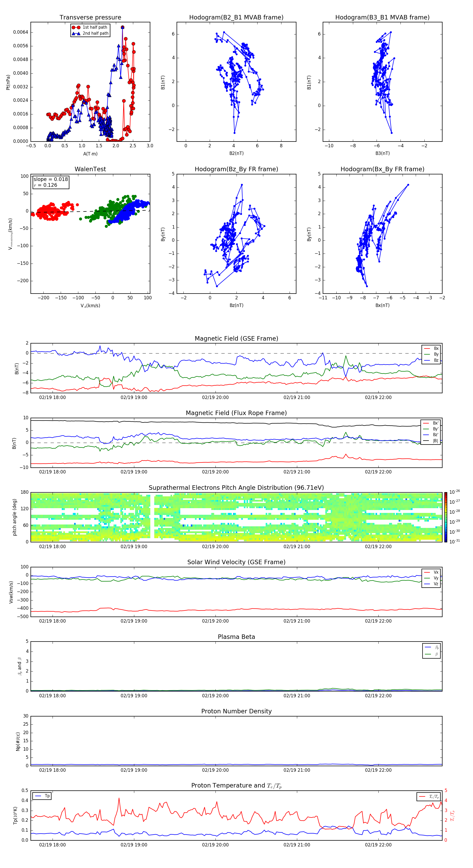Click the 'Te/Tp' legend entry

(x=429, y=796)
